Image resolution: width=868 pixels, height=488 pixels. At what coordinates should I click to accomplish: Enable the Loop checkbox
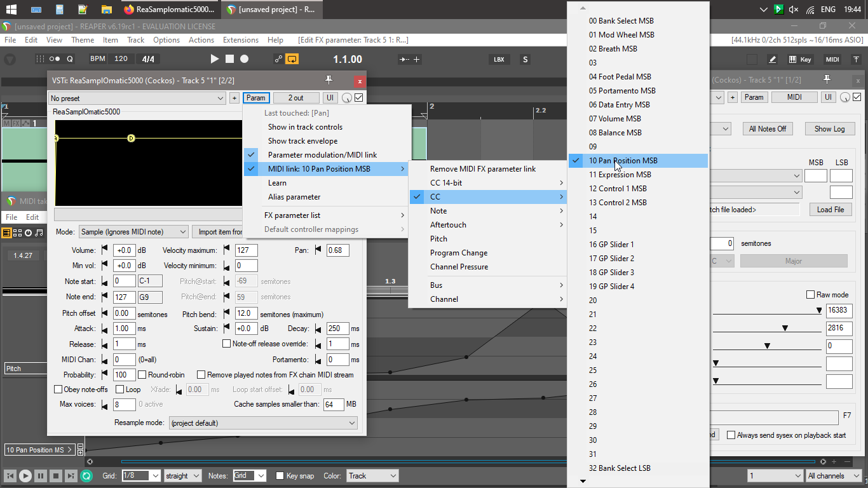tap(120, 390)
